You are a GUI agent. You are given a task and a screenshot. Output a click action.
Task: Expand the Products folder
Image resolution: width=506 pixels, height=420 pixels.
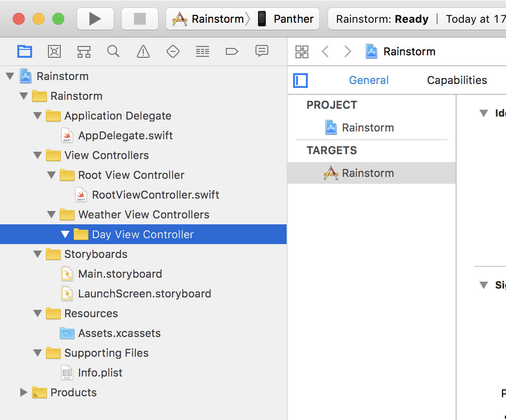click(23, 392)
